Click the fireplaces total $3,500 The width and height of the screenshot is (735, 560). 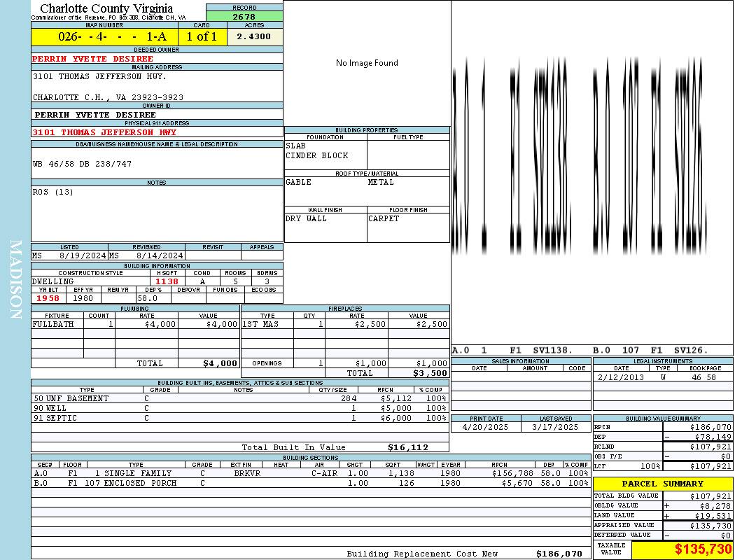[430, 373]
